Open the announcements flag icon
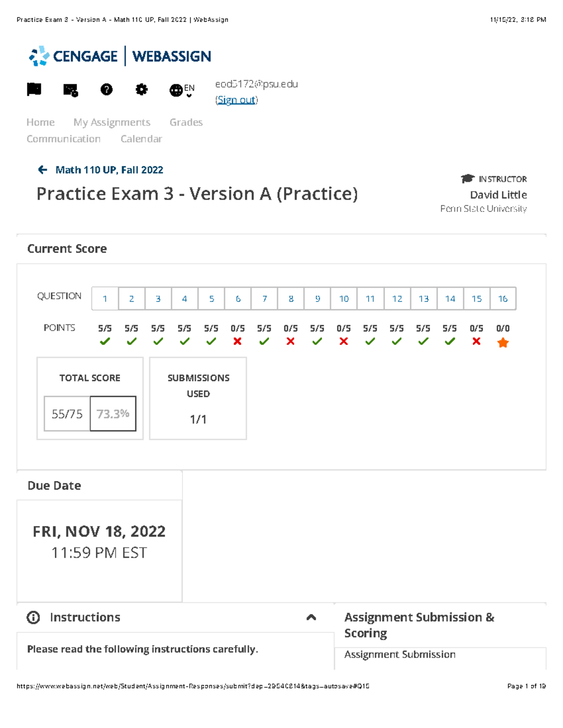563x728 pixels. (34, 90)
